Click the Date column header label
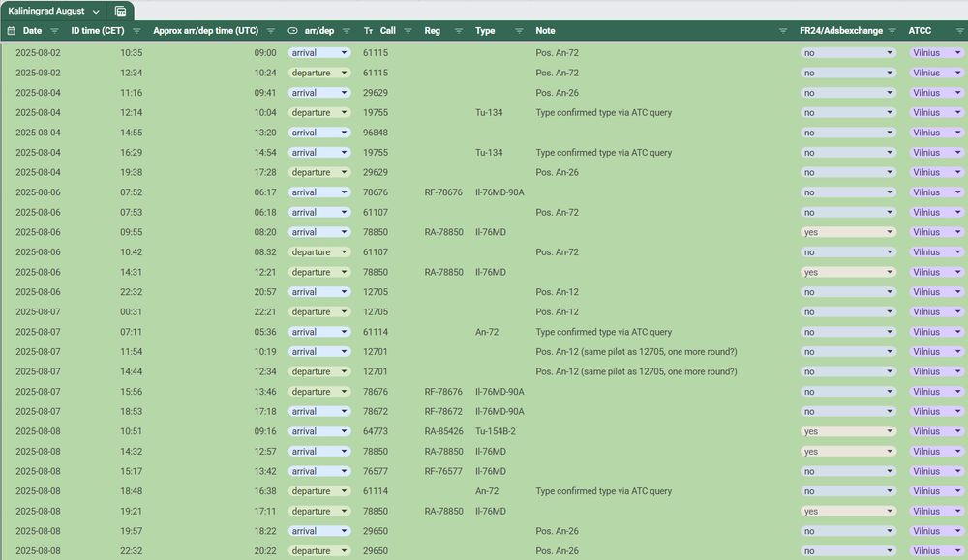Viewport: 968px width, 560px height. [x=32, y=31]
